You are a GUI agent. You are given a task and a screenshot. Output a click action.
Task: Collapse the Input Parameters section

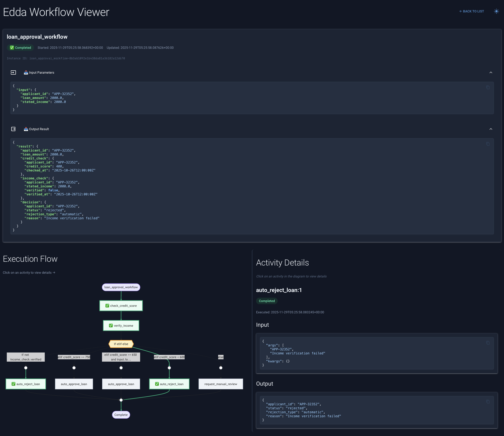(491, 72)
